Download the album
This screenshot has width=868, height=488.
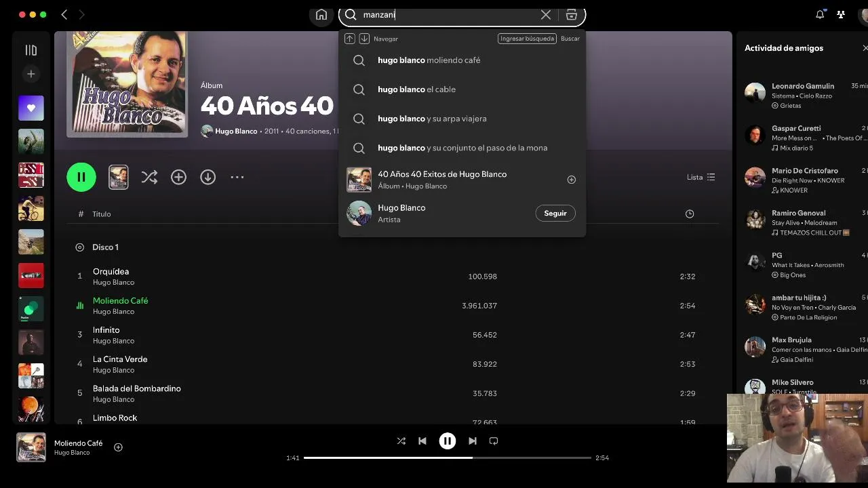[208, 177]
